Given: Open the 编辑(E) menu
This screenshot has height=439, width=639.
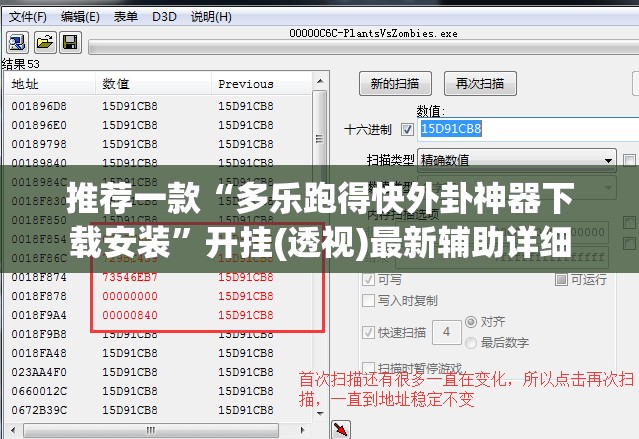Looking at the screenshot, I should [80, 17].
